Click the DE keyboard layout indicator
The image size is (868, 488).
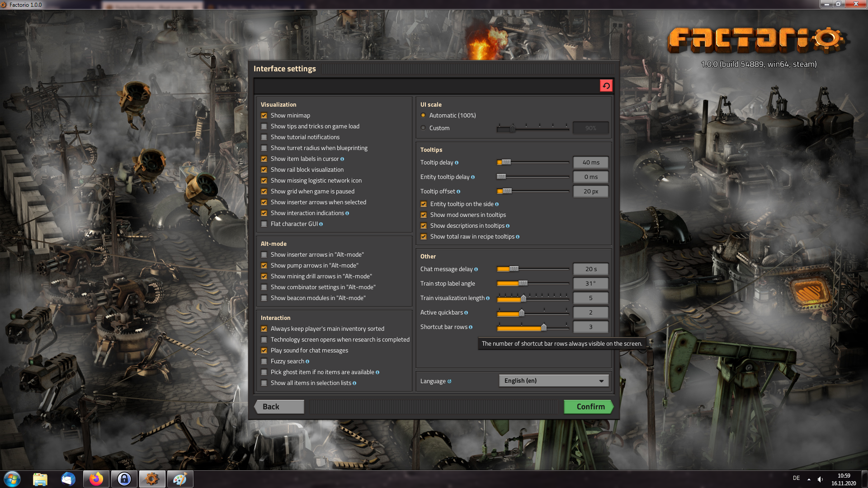[x=796, y=478]
